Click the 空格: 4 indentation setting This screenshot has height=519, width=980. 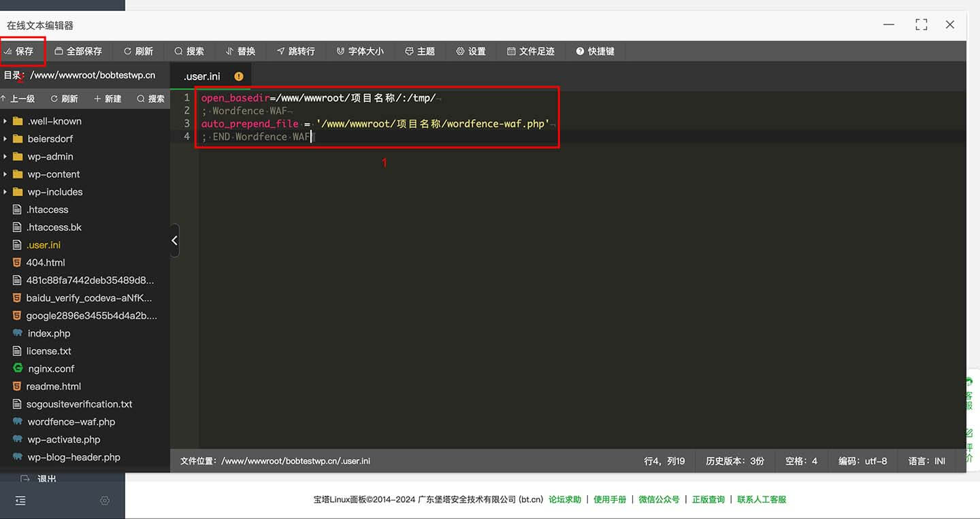coord(801,461)
